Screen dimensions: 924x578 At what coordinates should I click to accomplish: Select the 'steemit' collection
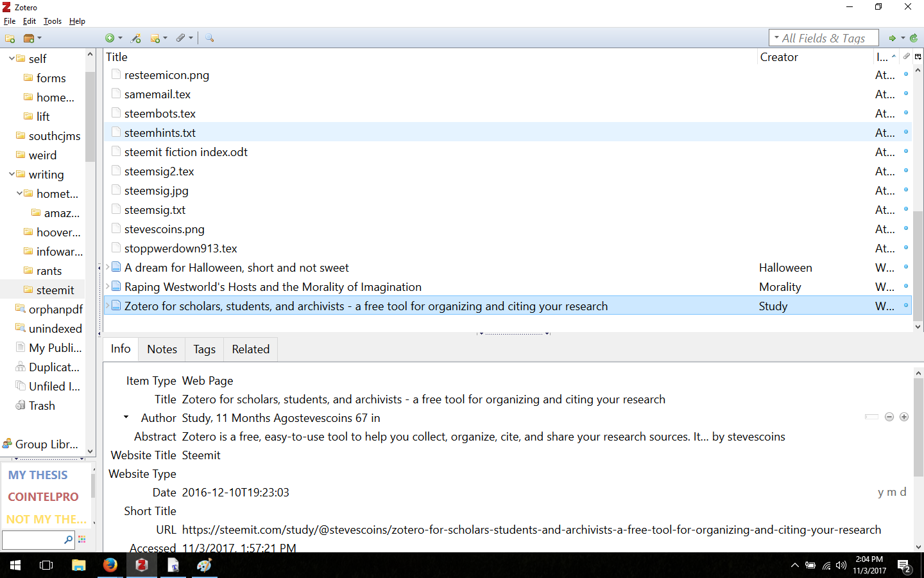[42, 290]
